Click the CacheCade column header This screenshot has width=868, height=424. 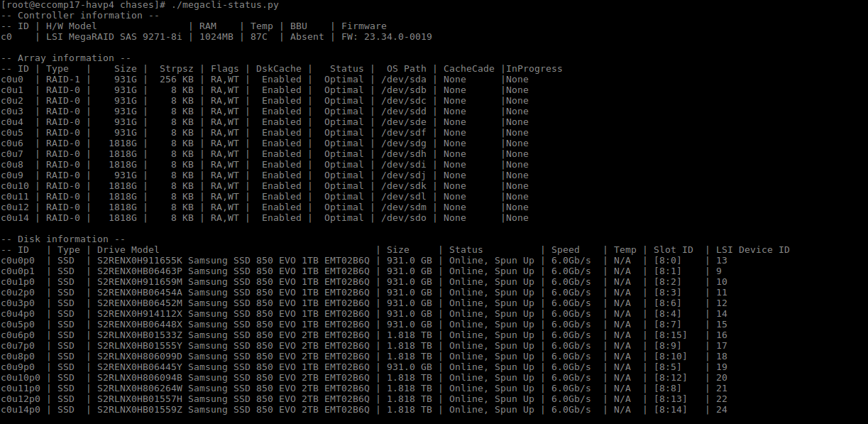tap(468, 69)
